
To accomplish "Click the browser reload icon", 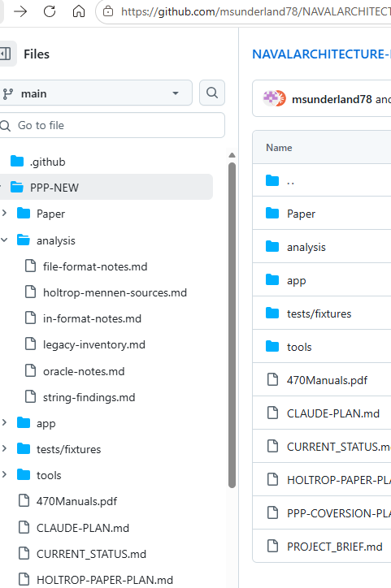I will [49, 11].
